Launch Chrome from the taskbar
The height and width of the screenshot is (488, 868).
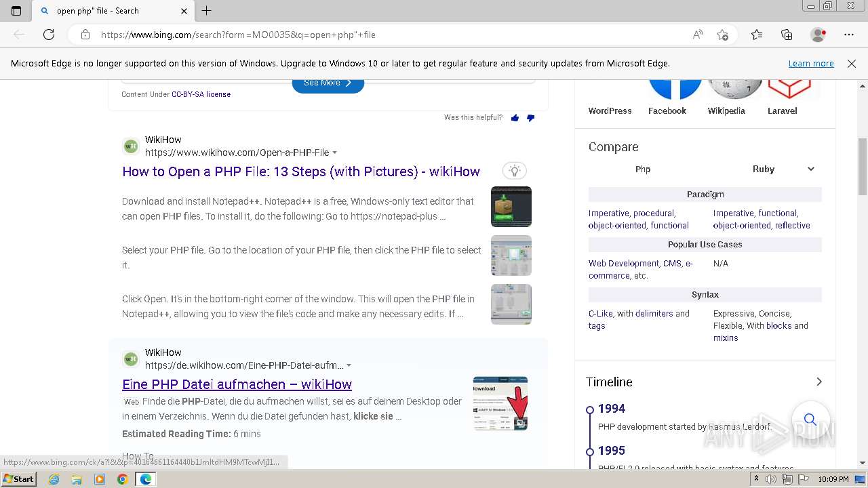tap(122, 479)
